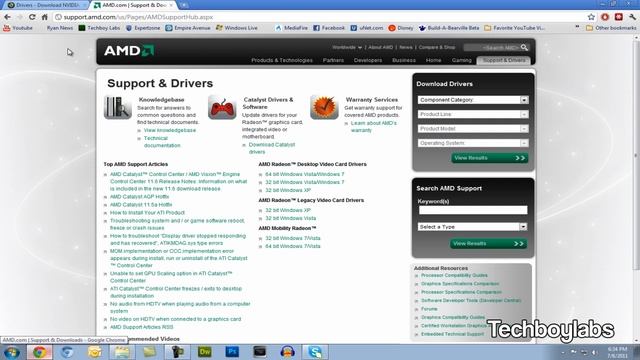640x360 pixels.
Task: Click View Results under Download Drivers
Action: point(490,158)
